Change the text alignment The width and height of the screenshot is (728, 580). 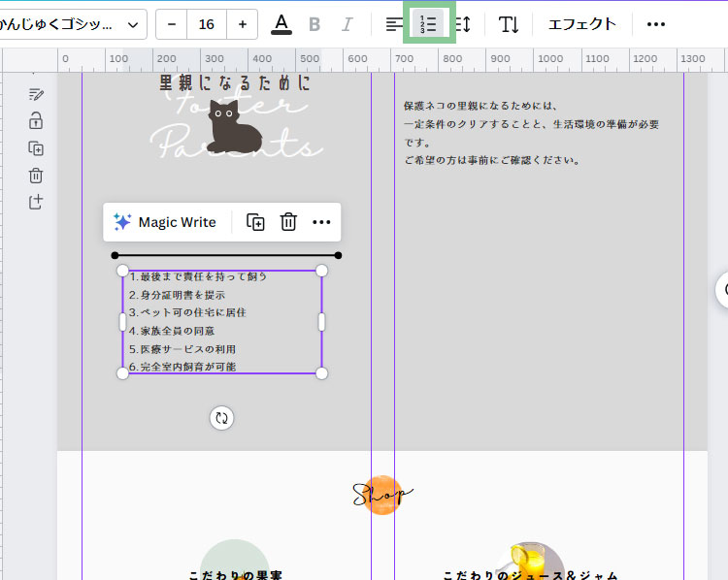tap(393, 24)
